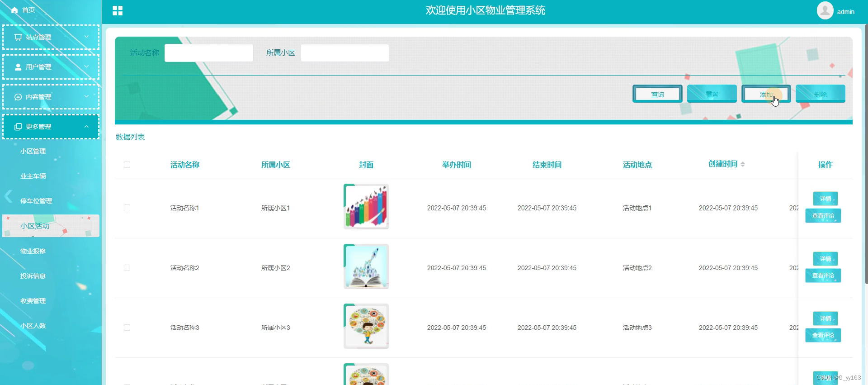Check the row checkbox for 活动名称3

coord(127,328)
